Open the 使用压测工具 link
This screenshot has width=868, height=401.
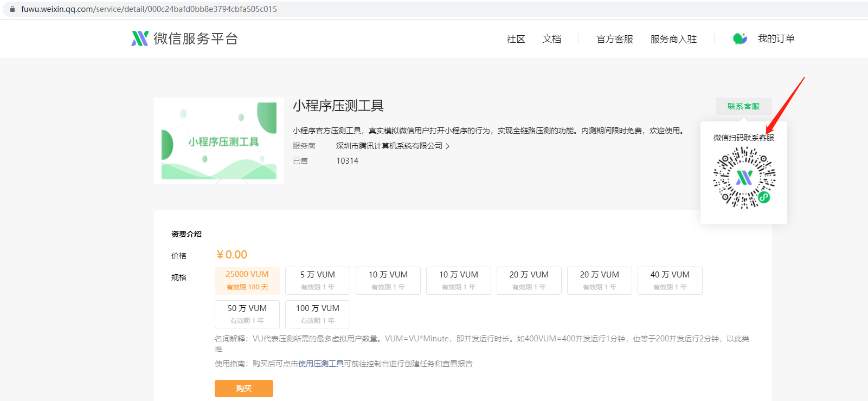click(x=321, y=364)
